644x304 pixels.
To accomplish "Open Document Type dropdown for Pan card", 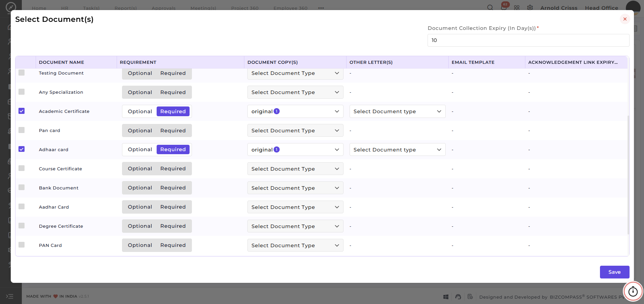I will [x=295, y=131].
